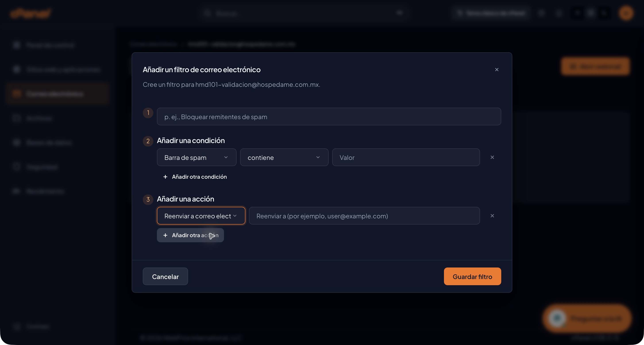The width and height of the screenshot is (644, 345).
Task: Click 'Añadir otra acción'
Action: [190, 235]
